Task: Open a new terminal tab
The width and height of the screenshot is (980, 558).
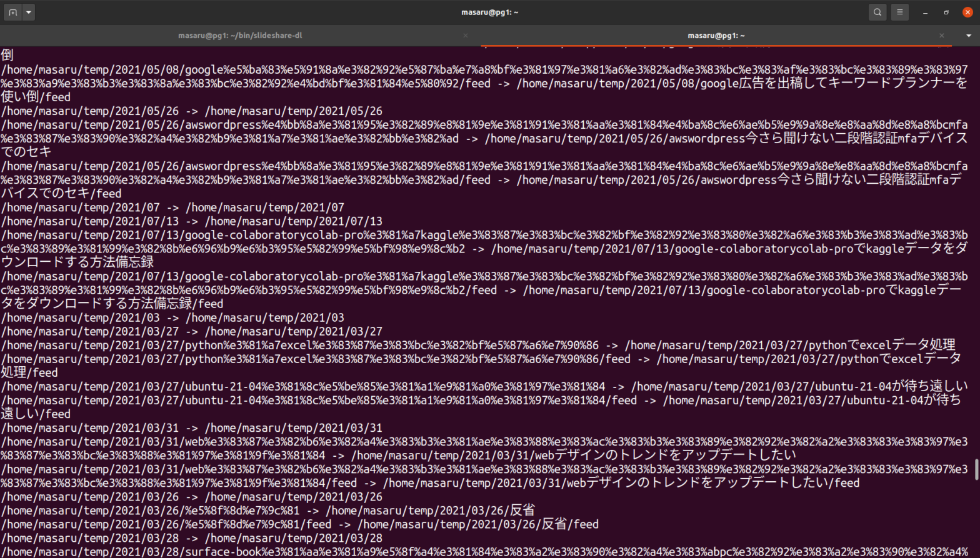Action: (12, 12)
